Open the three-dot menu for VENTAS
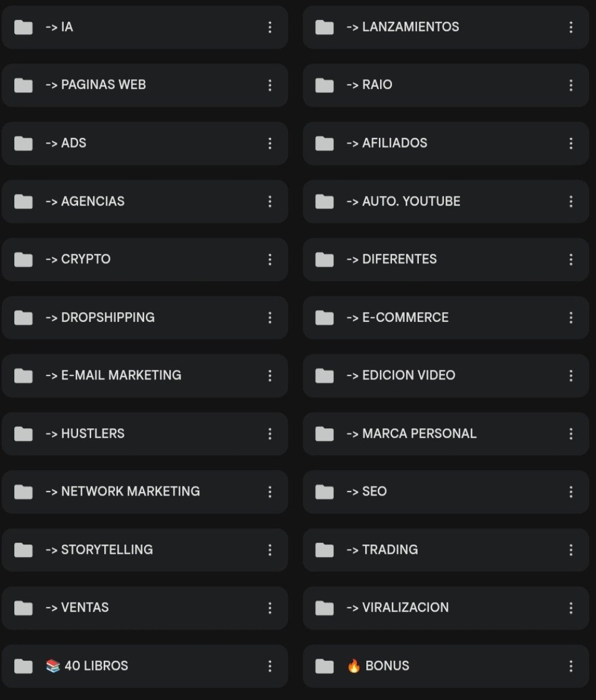 (270, 608)
